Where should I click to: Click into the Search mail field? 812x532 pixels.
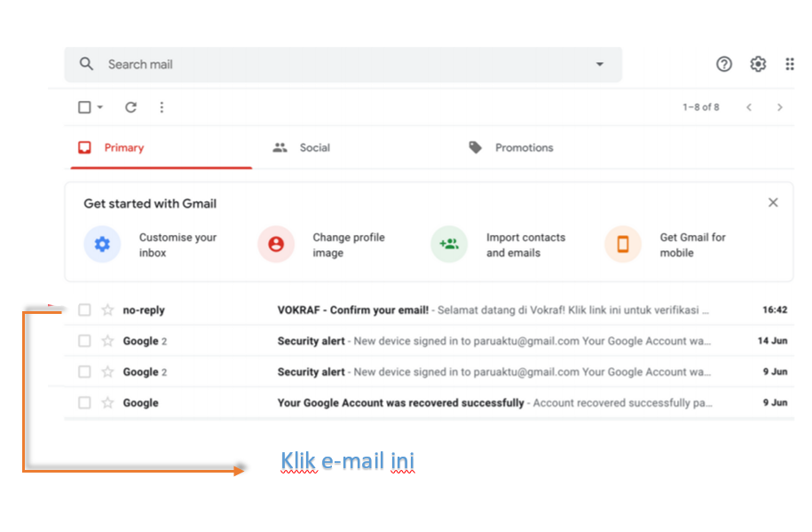coord(343,64)
